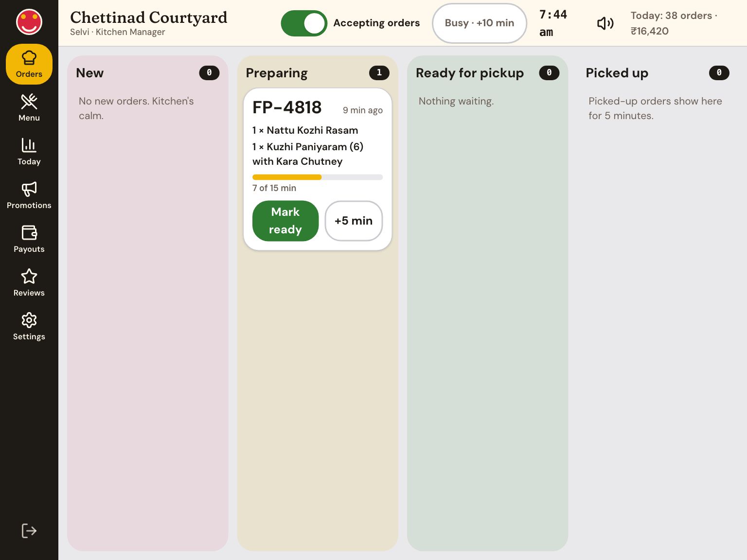
Task: Click the Chettinad Courtyard restaurant name
Action: [x=149, y=17]
